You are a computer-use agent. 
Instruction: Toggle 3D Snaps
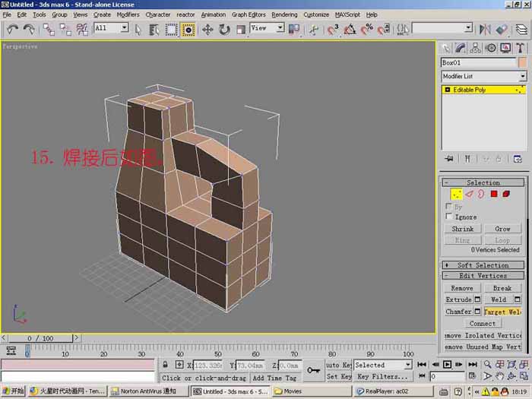click(333, 30)
